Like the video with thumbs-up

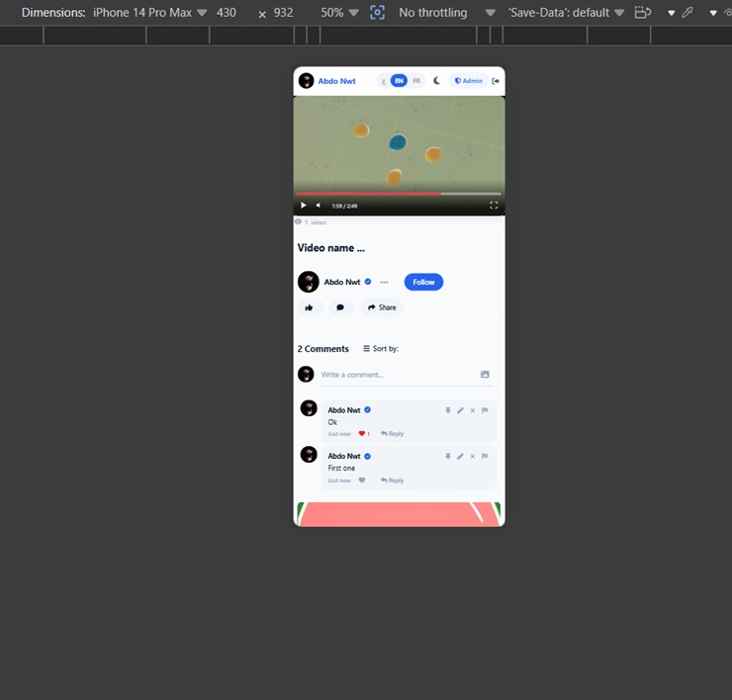coord(309,307)
